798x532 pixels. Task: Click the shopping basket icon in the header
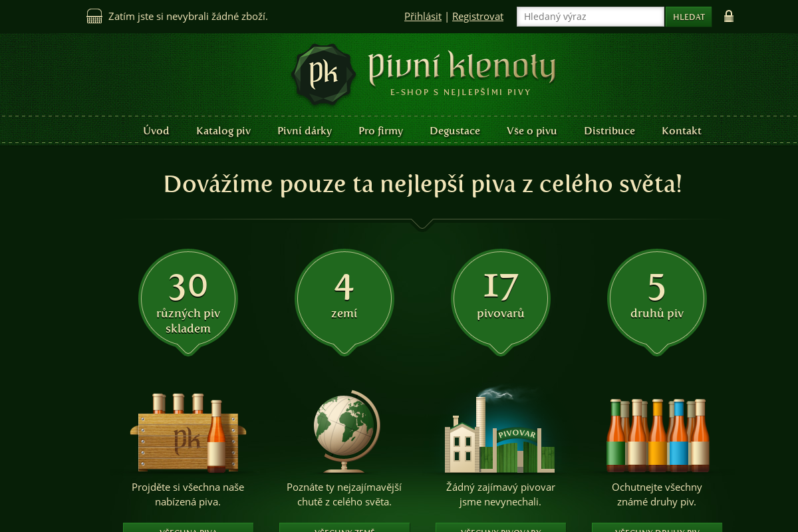click(93, 15)
